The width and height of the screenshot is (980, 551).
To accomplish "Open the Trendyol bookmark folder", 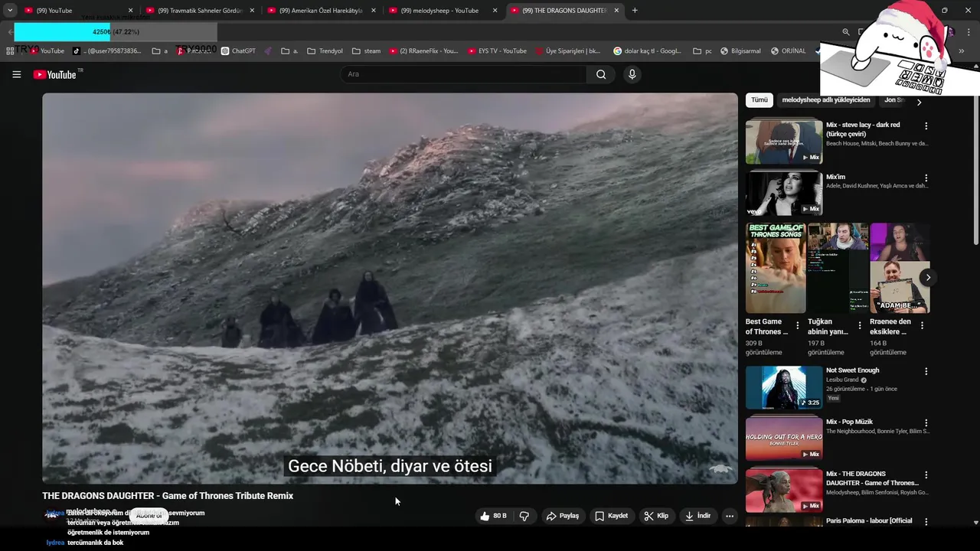I will pyautogui.click(x=325, y=51).
